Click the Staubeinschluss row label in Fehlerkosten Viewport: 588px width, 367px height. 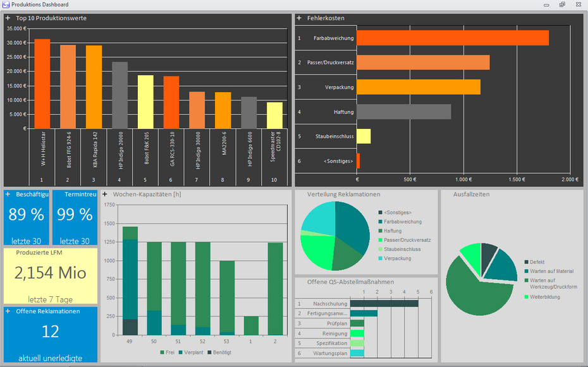click(334, 136)
